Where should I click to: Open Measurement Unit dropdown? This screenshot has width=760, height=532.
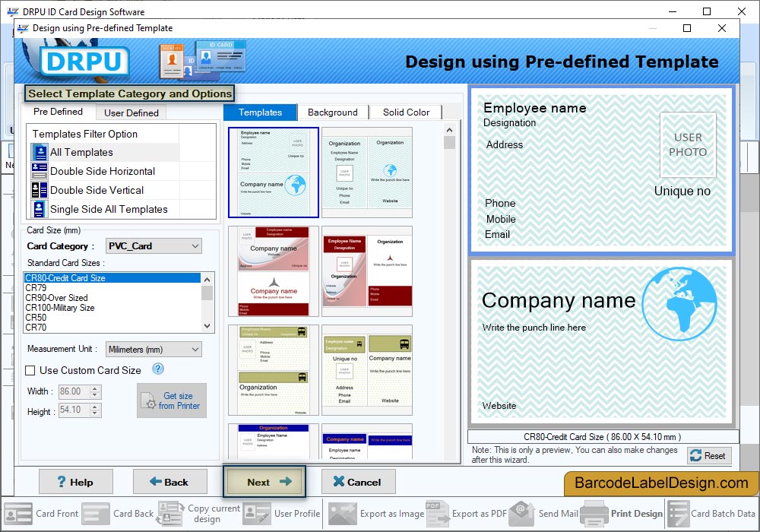[154, 350]
